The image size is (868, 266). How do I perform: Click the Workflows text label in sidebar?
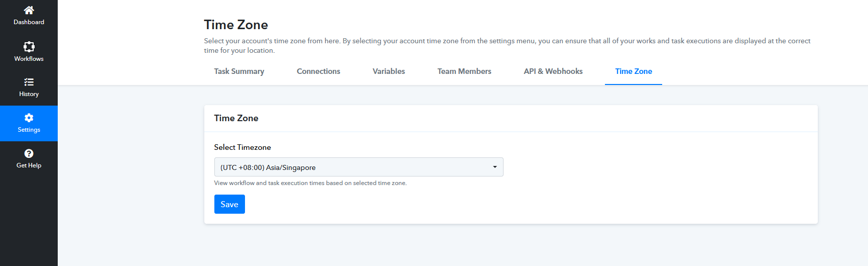tap(29, 59)
